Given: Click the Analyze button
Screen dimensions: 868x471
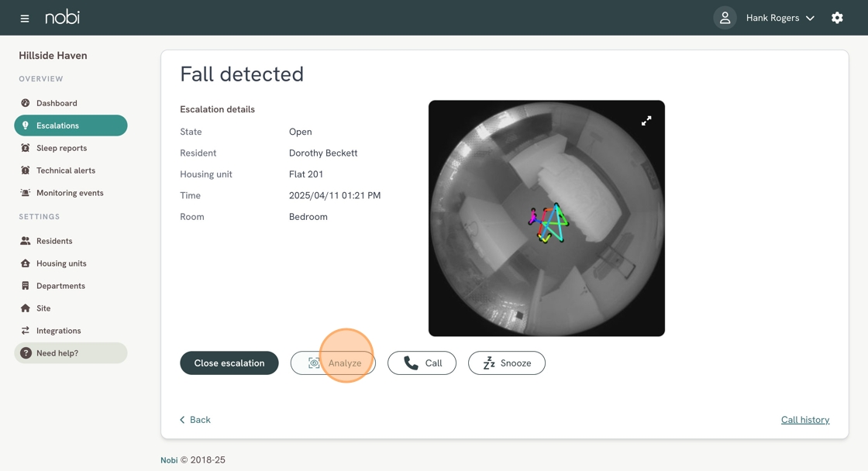Looking at the screenshot, I should pyautogui.click(x=333, y=363).
